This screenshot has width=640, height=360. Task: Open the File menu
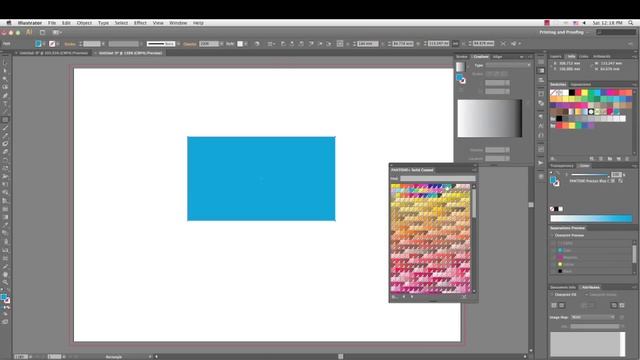coord(52,23)
